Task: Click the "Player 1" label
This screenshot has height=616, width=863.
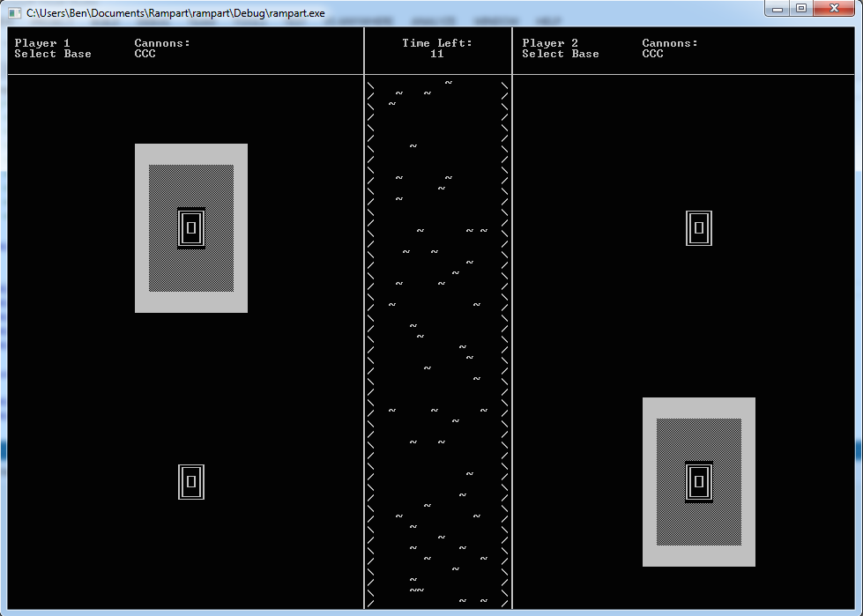Action: (x=42, y=43)
